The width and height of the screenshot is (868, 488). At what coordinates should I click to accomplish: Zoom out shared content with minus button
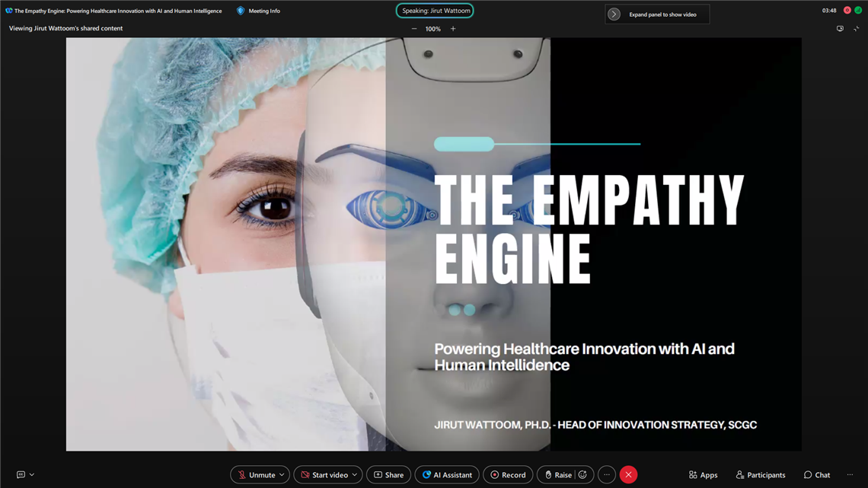414,29
